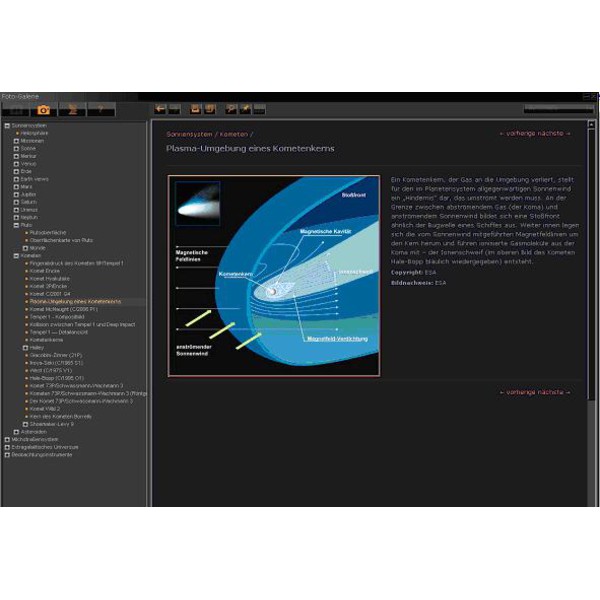The height and width of the screenshot is (600, 600).
Task: Open the camera Foto-Galerie tab
Action: [43, 110]
